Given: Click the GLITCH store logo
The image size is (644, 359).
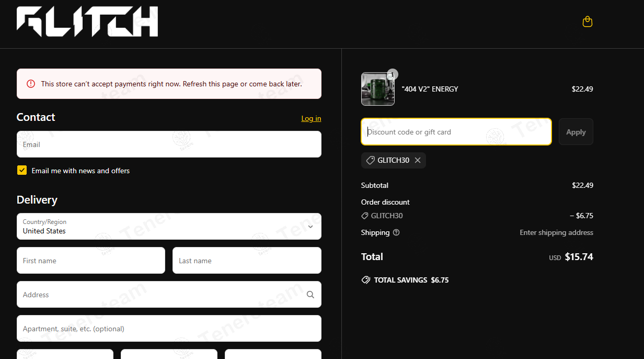Looking at the screenshot, I should click(87, 21).
